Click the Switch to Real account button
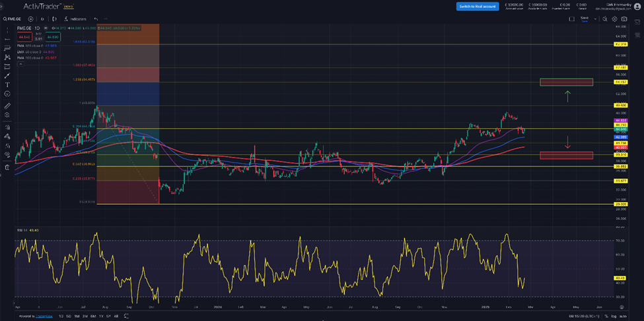644x321 pixels. [477, 6]
